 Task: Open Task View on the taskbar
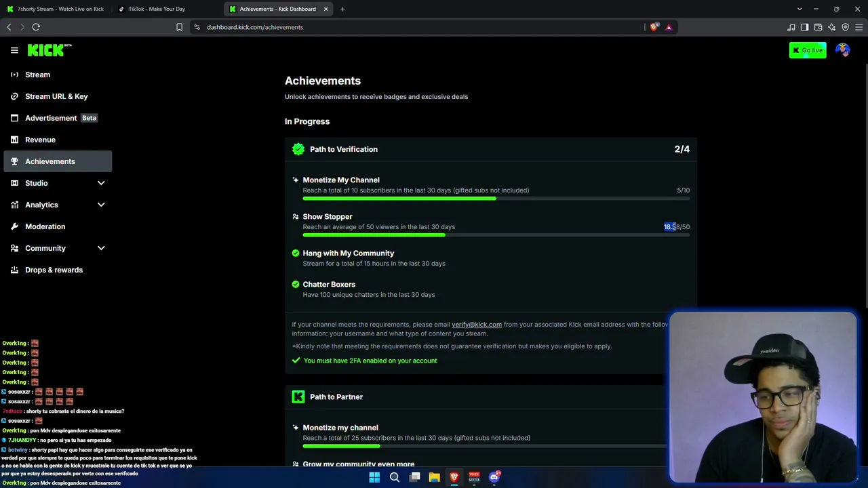point(414,477)
